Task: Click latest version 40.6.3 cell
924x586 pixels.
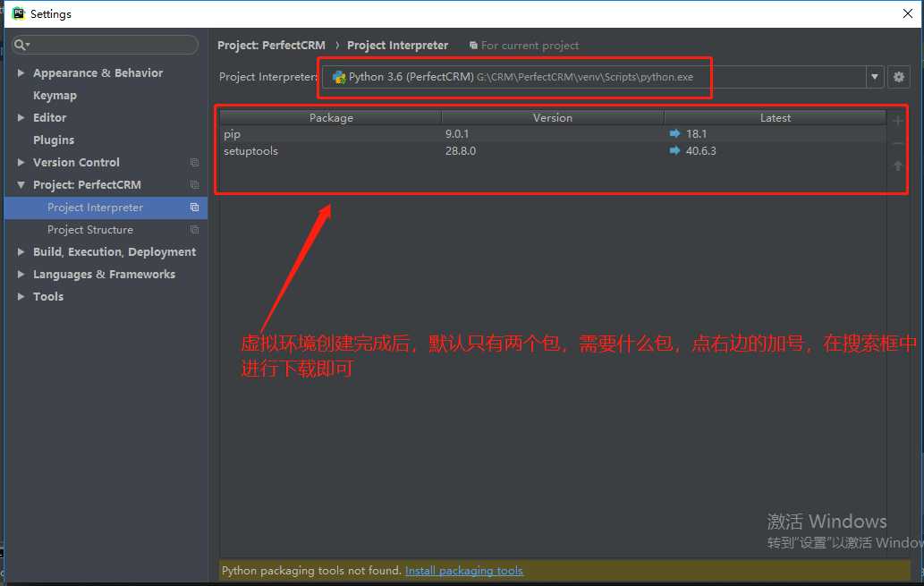Action: (700, 150)
